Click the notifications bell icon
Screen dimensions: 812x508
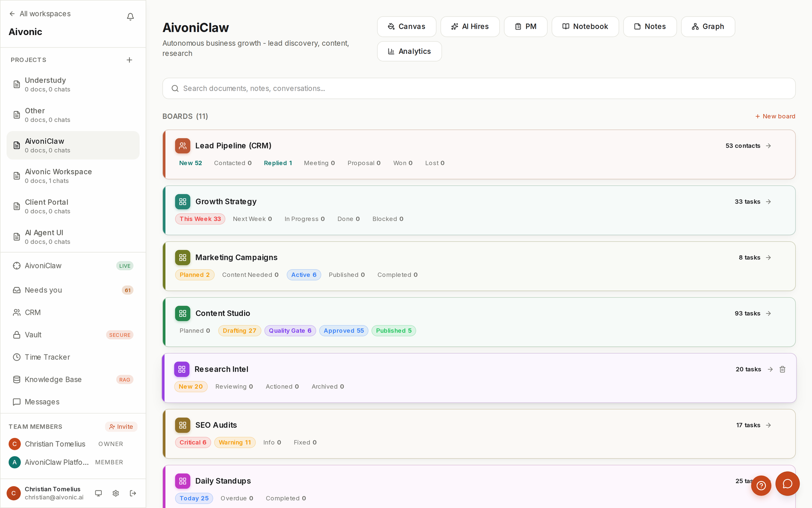(130, 17)
